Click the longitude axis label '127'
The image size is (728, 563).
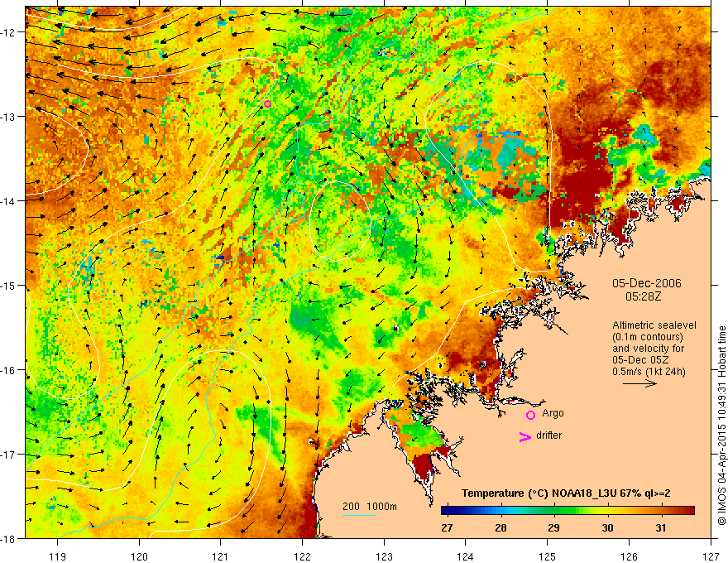pyautogui.click(x=711, y=556)
